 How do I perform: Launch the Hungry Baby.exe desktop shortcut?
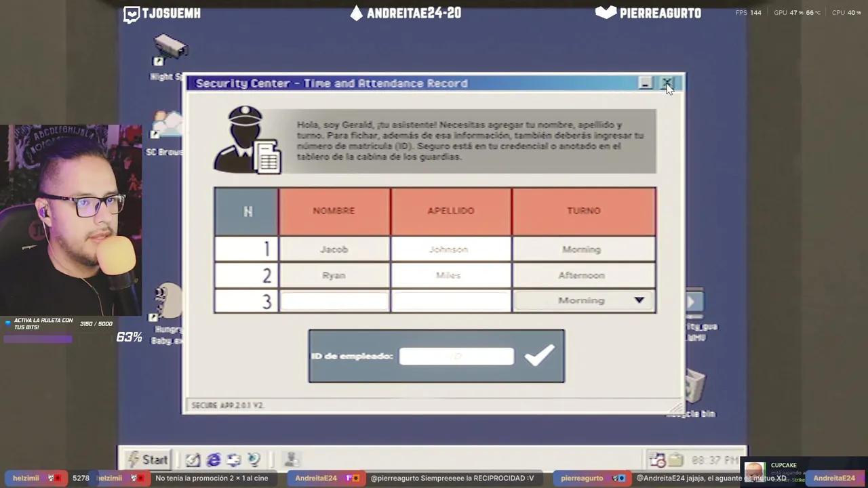(x=167, y=314)
